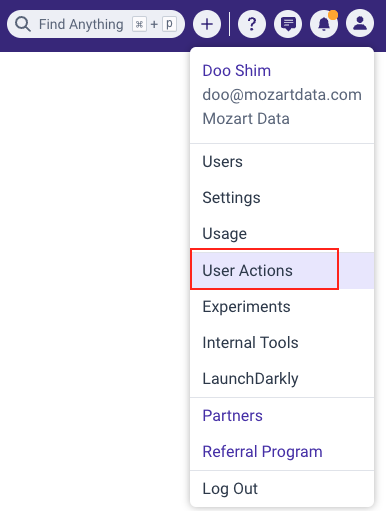Click the Doo Shim name link
Screen dimensions: 386x511
(x=237, y=71)
